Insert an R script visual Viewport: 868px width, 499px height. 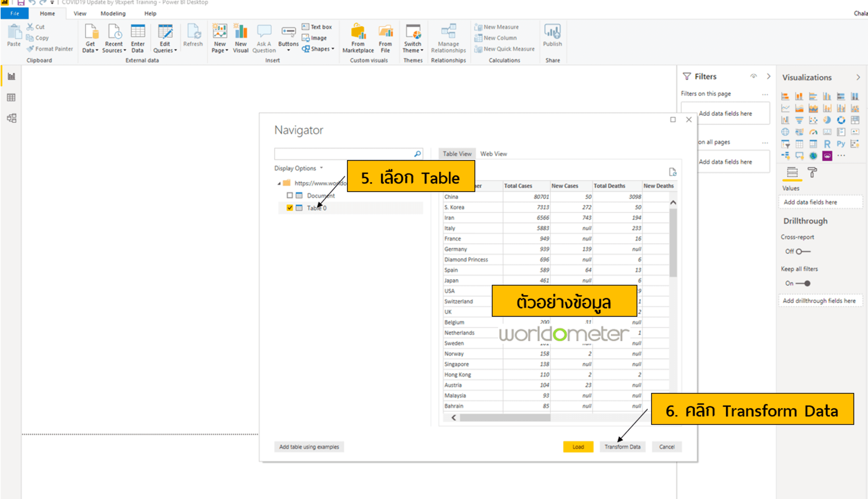click(x=827, y=144)
